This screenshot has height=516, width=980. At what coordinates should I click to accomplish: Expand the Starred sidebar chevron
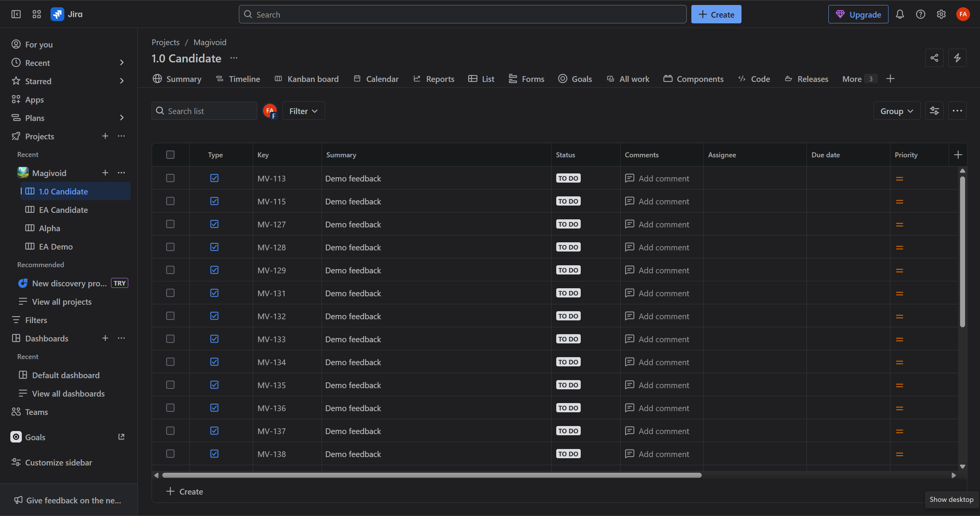point(122,81)
